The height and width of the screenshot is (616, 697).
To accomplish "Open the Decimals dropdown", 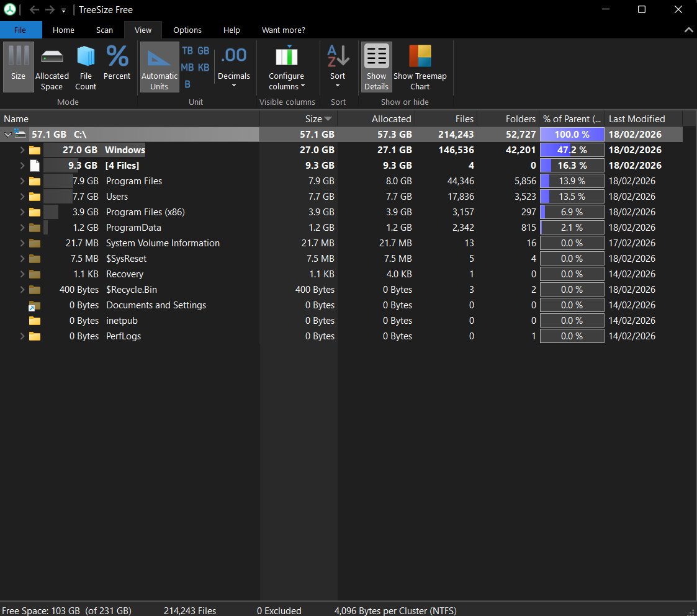I will (x=234, y=66).
